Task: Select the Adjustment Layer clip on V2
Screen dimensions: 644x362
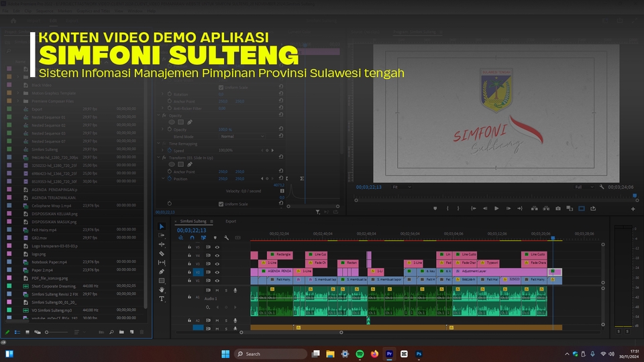Action: pos(499,271)
